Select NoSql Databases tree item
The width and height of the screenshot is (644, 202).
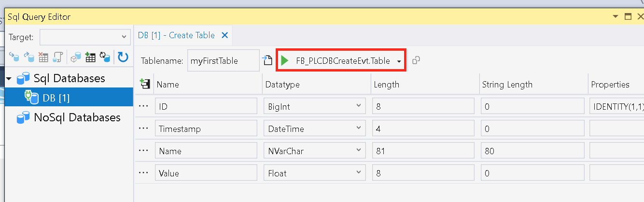pyautogui.click(x=68, y=117)
